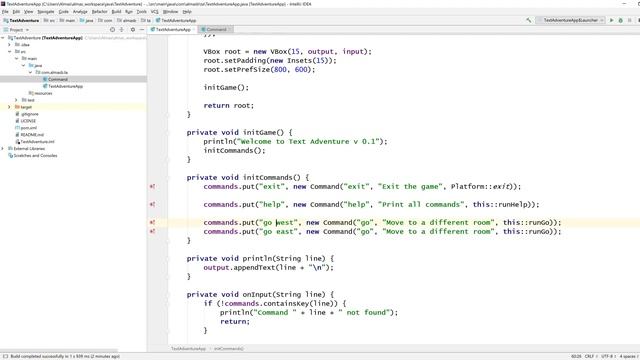Select the resources folder in tree

pyautogui.click(x=43, y=93)
